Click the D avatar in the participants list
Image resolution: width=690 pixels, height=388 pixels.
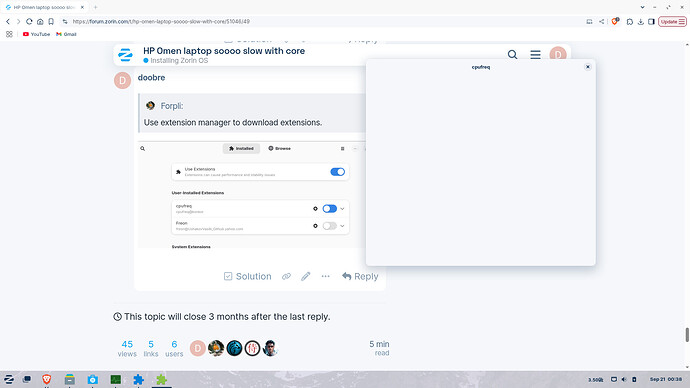tap(198, 348)
